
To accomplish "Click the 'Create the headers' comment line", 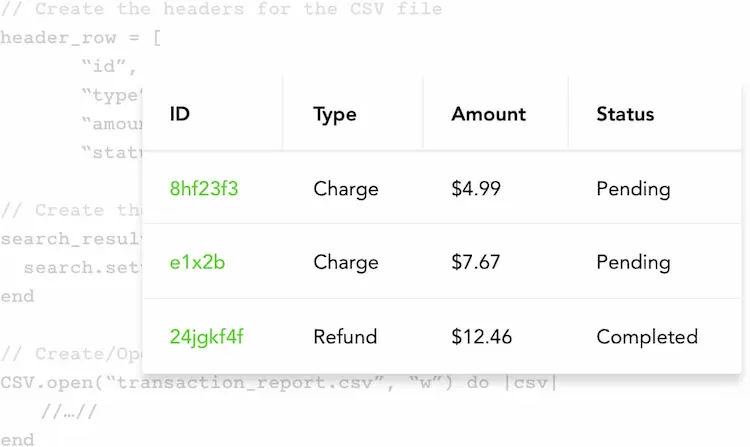I will tap(221, 9).
